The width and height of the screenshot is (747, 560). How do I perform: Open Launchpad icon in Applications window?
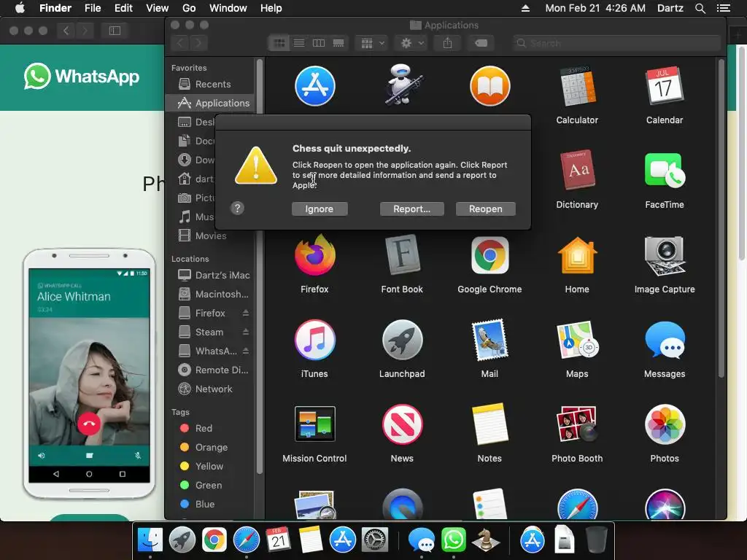pyautogui.click(x=402, y=340)
